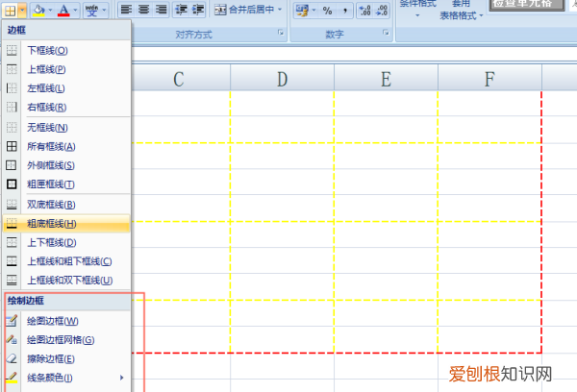Click the percent style button

click(327, 11)
